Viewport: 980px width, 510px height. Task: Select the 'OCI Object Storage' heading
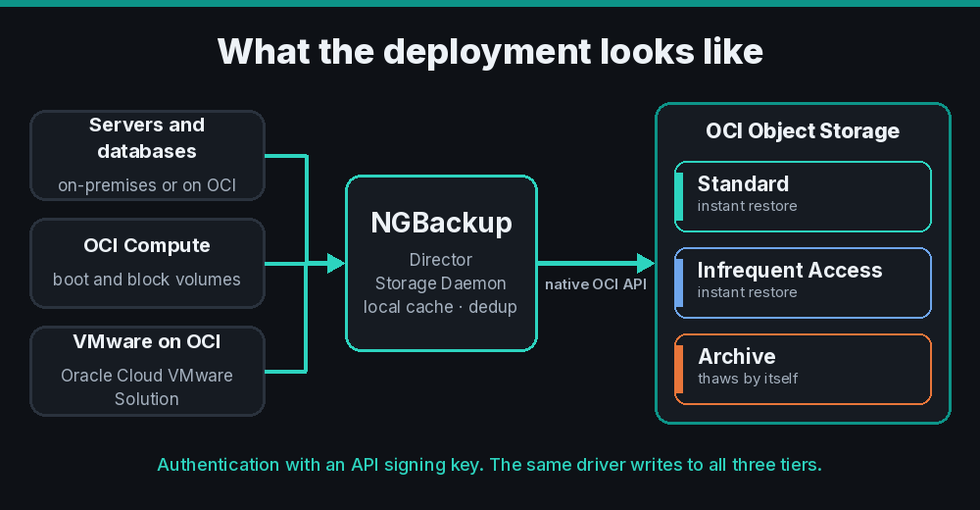pyautogui.click(x=803, y=130)
